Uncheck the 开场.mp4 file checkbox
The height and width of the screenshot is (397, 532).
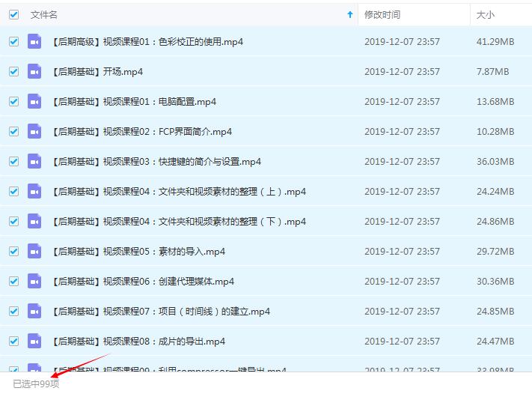(13, 72)
